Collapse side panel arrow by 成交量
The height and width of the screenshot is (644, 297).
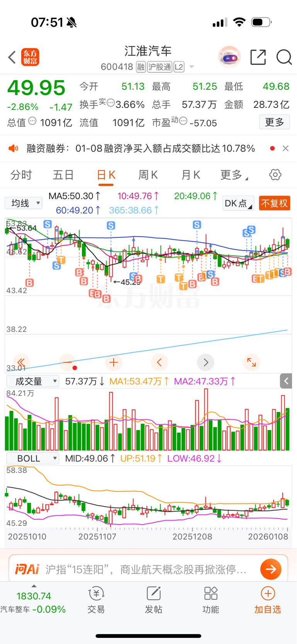pyautogui.click(x=286, y=381)
